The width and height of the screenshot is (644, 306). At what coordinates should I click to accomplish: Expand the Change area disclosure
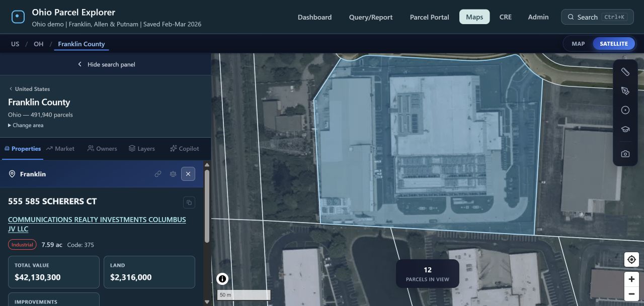(26, 125)
